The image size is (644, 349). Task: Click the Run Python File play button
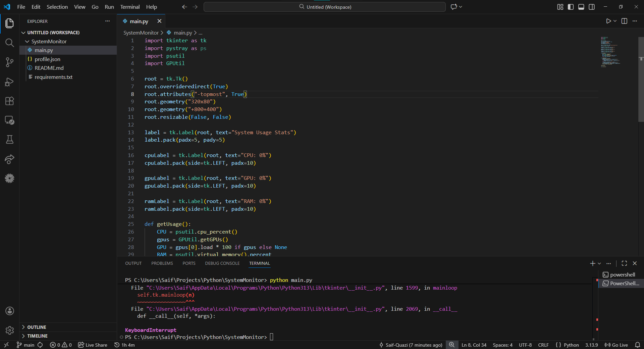point(608,21)
